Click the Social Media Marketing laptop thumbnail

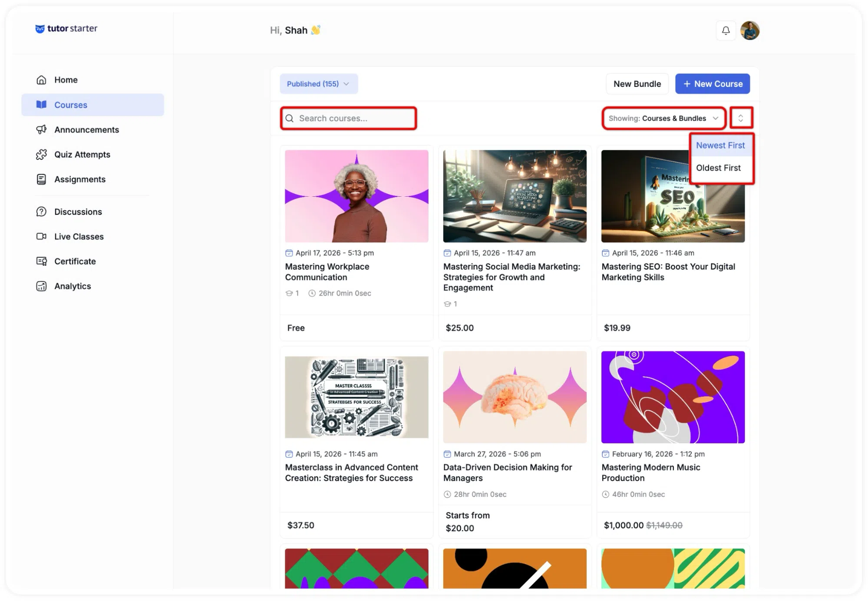coord(515,196)
